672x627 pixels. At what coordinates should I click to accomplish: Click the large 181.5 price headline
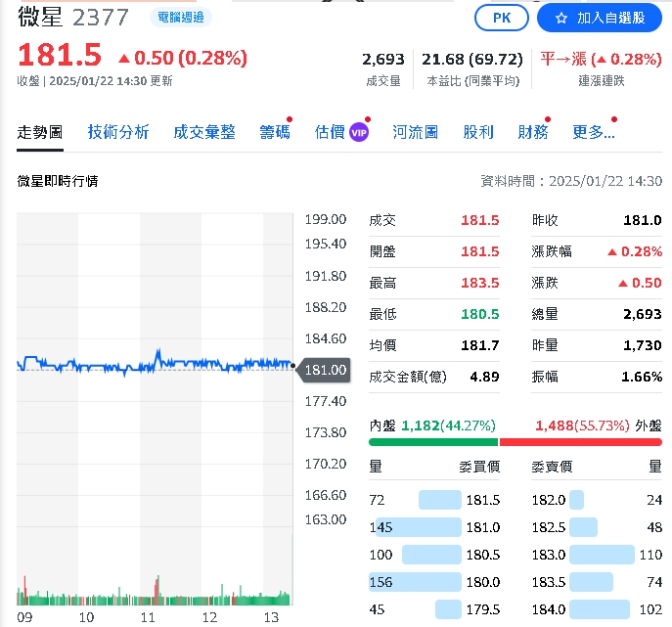coord(60,56)
